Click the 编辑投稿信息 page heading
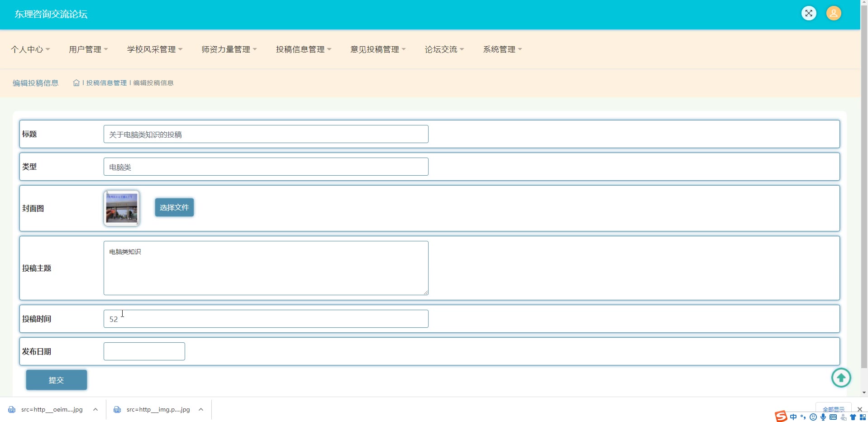The image size is (868, 422). tap(36, 83)
